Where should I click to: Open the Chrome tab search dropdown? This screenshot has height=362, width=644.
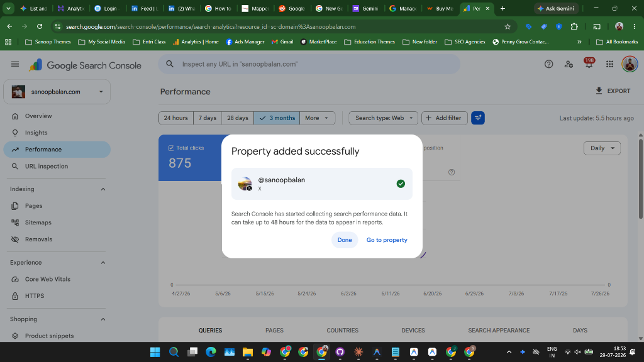(x=8, y=8)
